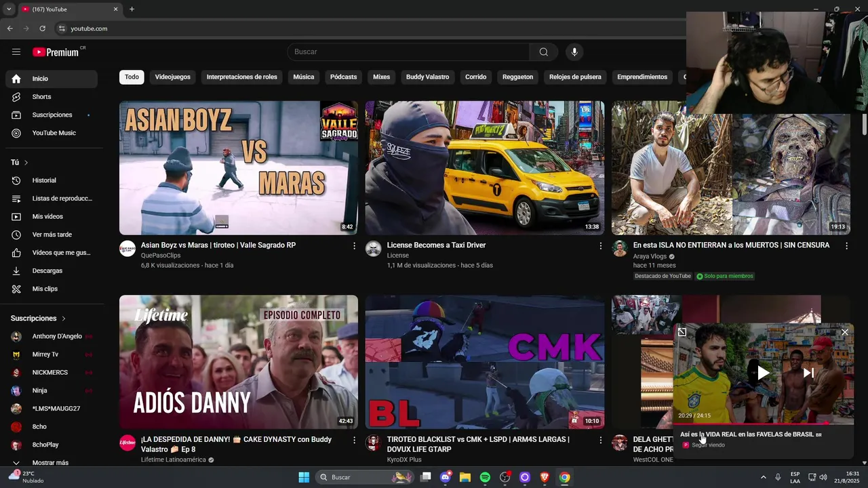Click Lifetime Latinoamérica channel name
This screenshot has height=488, width=868.
point(174,460)
